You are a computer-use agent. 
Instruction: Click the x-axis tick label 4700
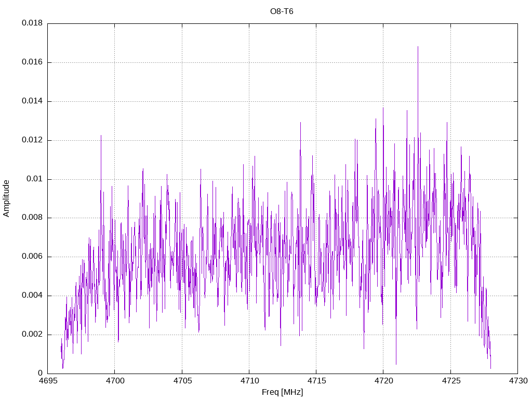click(x=115, y=381)
